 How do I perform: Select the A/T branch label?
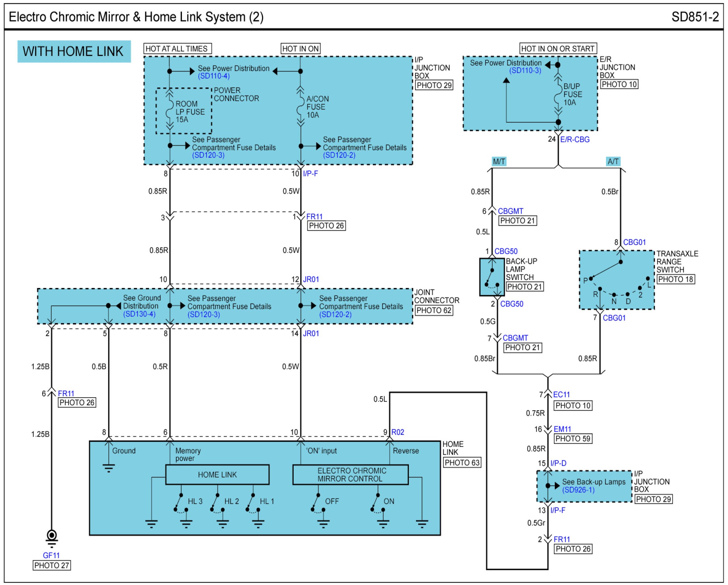(613, 162)
